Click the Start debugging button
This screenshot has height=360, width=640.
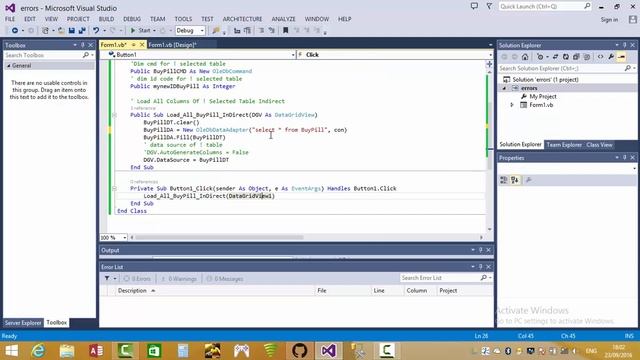(x=141, y=31)
